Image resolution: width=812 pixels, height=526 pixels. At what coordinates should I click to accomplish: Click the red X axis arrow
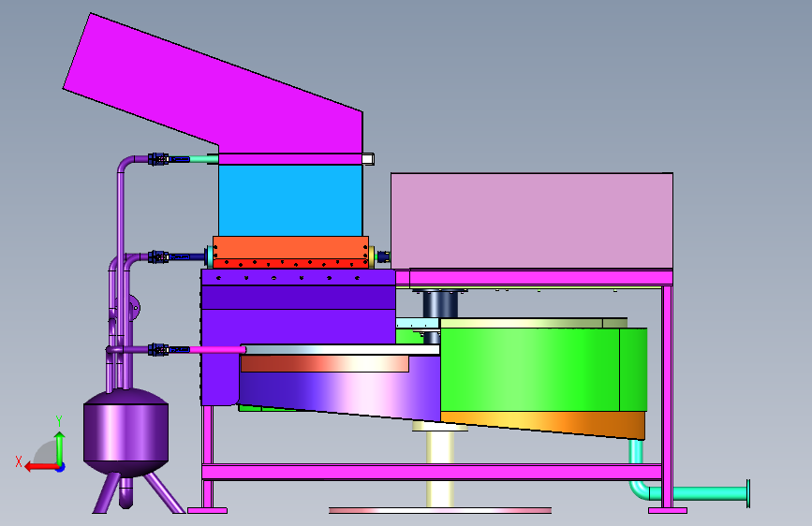point(40,467)
